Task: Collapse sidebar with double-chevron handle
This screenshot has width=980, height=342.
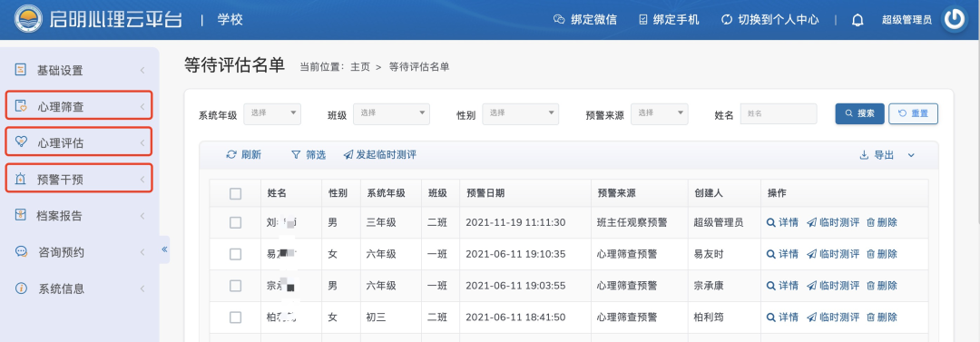Action: click(x=164, y=249)
